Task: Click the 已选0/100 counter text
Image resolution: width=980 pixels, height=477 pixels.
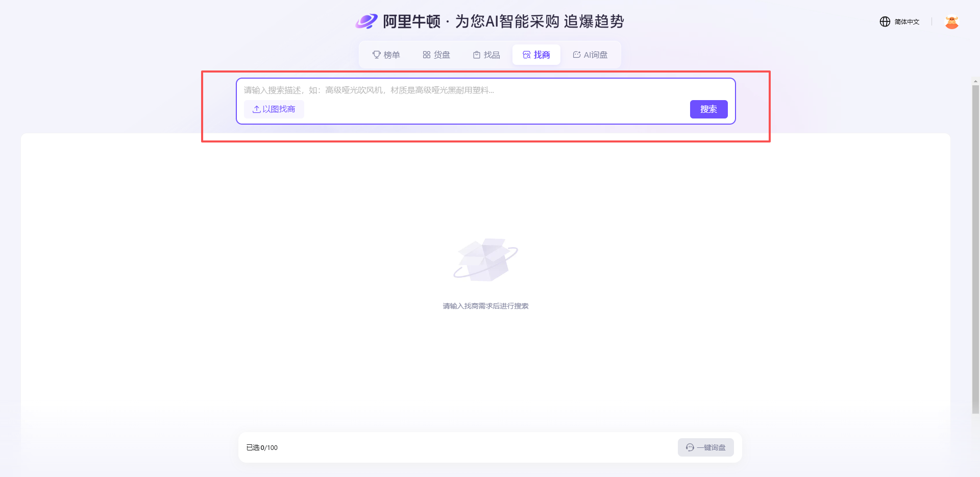Action: [262, 447]
